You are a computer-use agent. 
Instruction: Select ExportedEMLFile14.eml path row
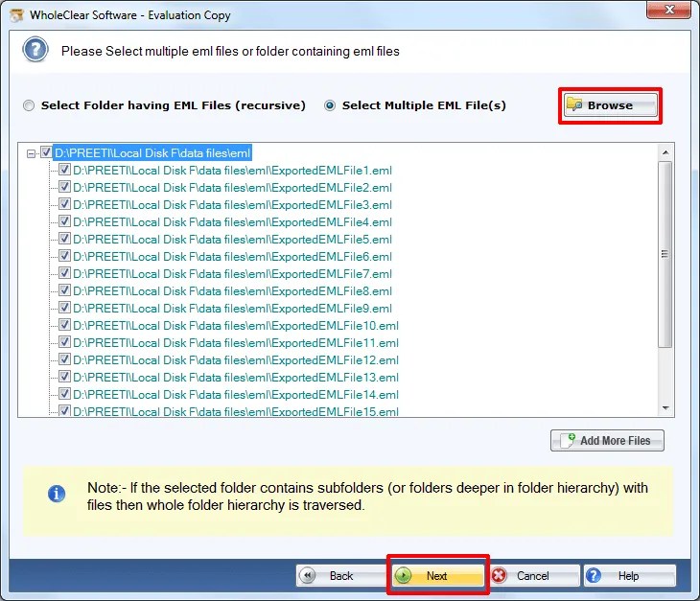pyautogui.click(x=236, y=395)
